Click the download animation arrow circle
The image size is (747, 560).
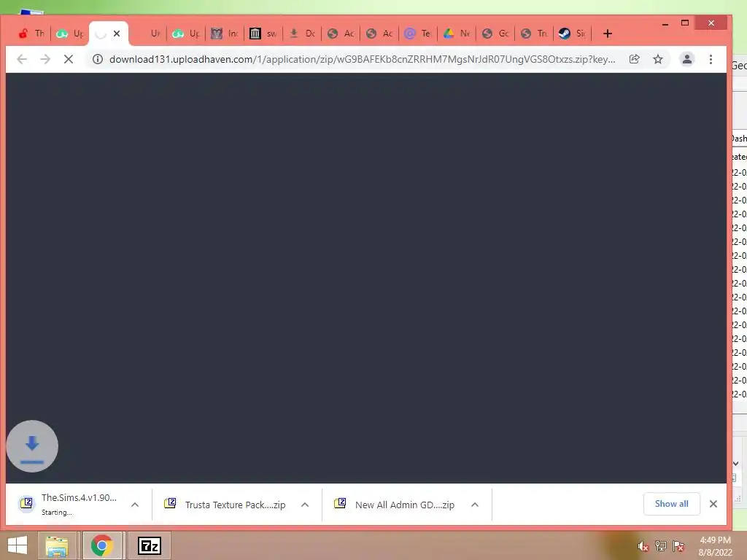point(32,446)
